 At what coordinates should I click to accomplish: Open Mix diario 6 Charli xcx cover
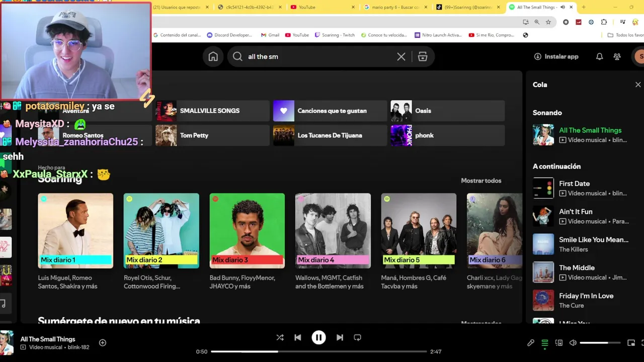(x=495, y=231)
